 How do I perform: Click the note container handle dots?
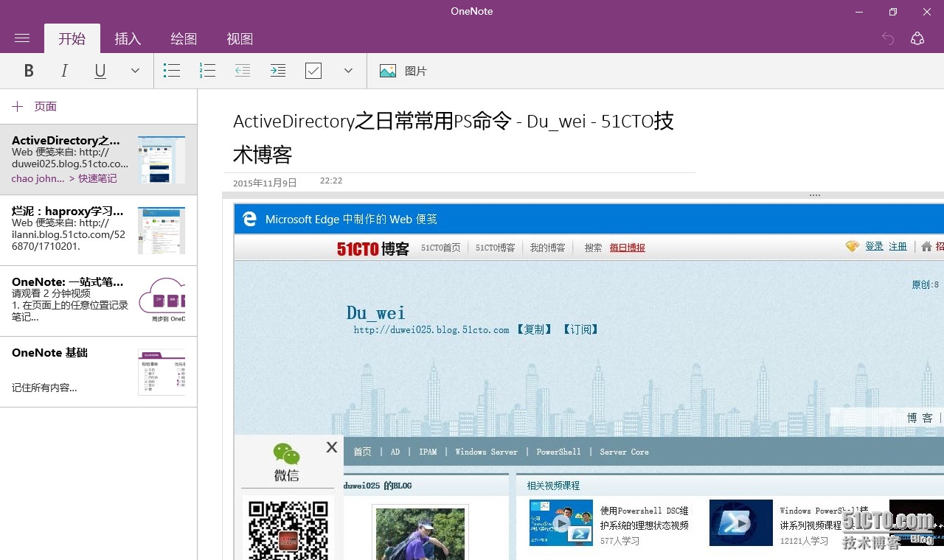pyautogui.click(x=814, y=195)
